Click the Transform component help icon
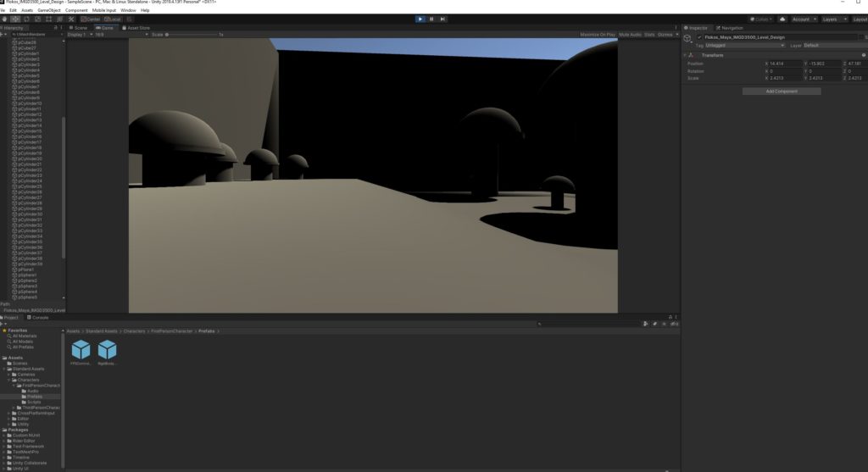The height and width of the screenshot is (472, 868). tap(863, 55)
